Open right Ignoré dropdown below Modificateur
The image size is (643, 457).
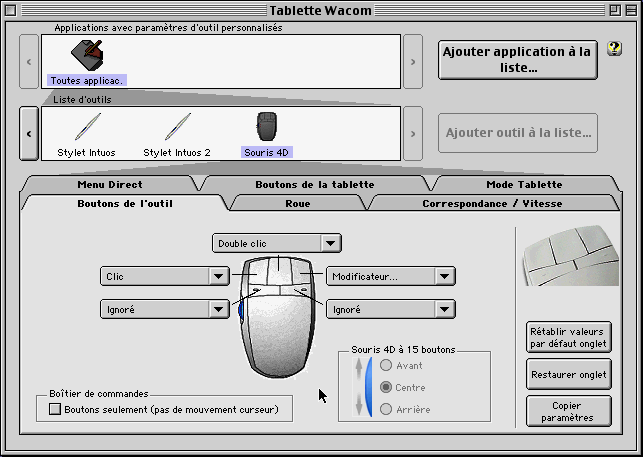pyautogui.click(x=391, y=309)
